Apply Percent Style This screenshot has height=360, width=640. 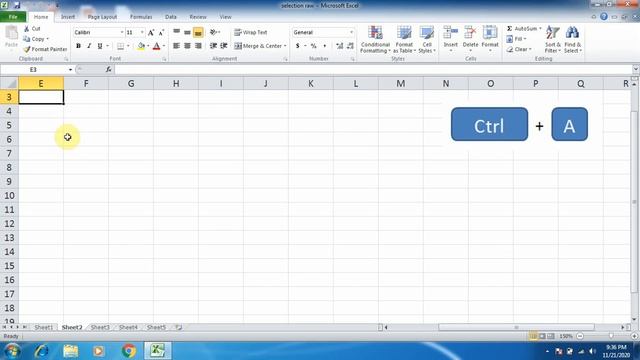pos(313,46)
